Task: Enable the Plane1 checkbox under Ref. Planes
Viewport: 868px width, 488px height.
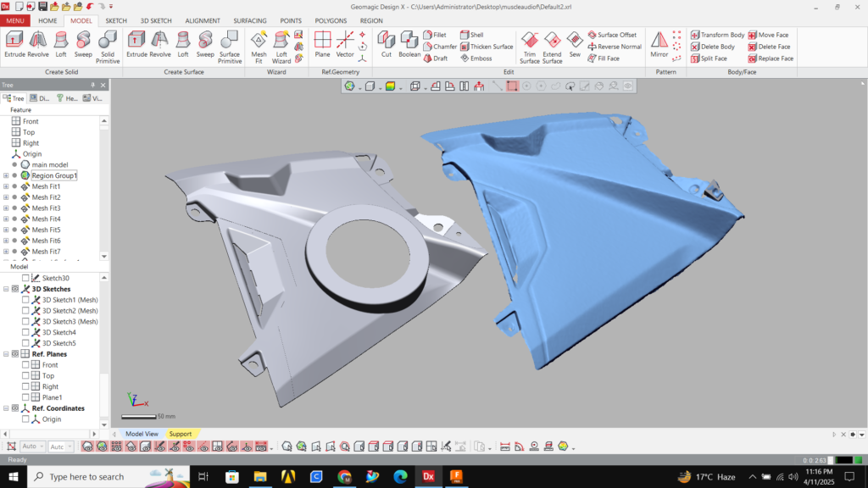Action: click(x=25, y=397)
